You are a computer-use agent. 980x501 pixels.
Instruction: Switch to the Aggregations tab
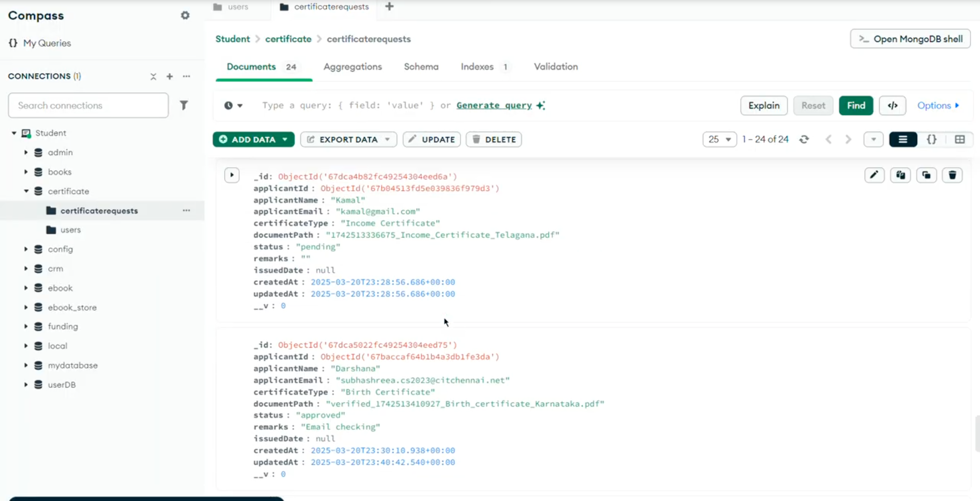(x=352, y=67)
